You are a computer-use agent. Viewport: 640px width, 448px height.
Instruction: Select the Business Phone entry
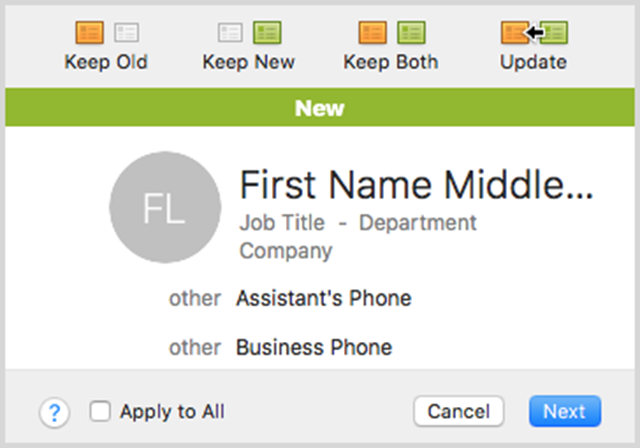pos(314,348)
